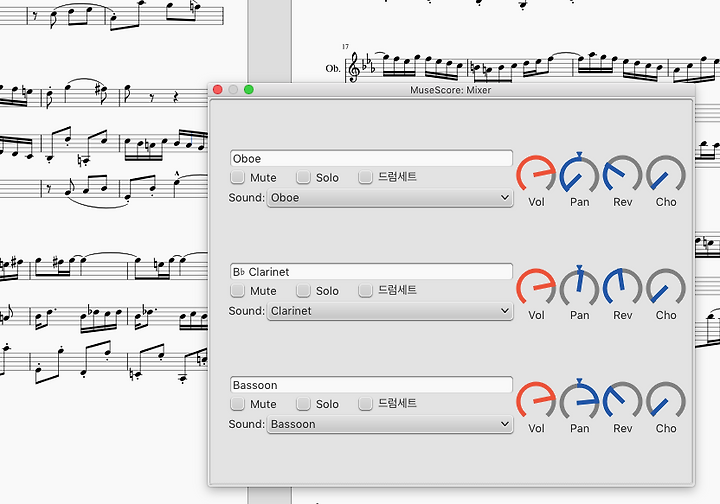Click the Oboe part name field

[x=371, y=158]
